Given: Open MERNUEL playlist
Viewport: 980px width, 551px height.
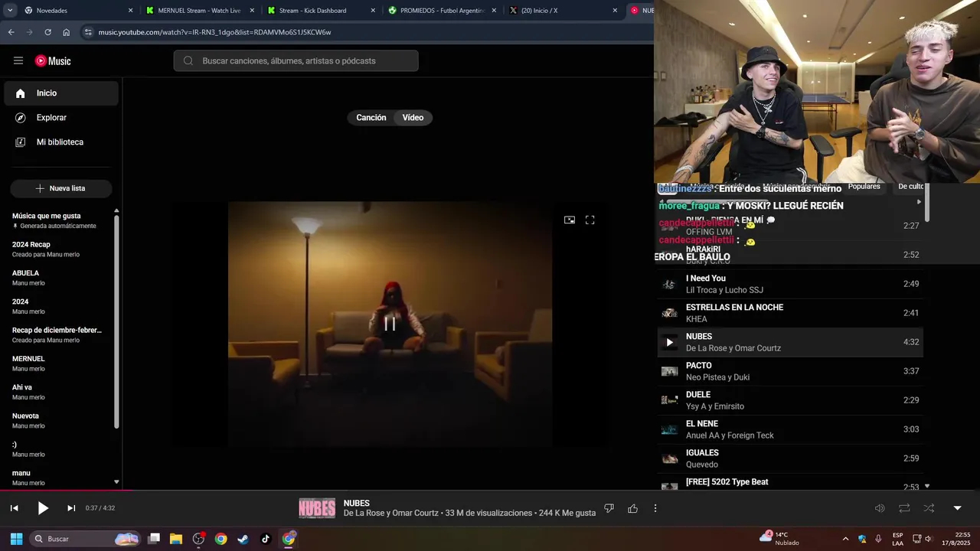Looking at the screenshot, I should tap(57, 364).
